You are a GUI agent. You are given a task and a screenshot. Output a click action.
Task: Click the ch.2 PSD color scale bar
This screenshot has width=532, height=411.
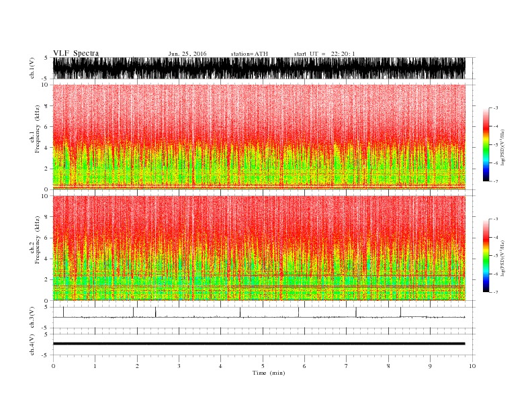pyautogui.click(x=486, y=256)
